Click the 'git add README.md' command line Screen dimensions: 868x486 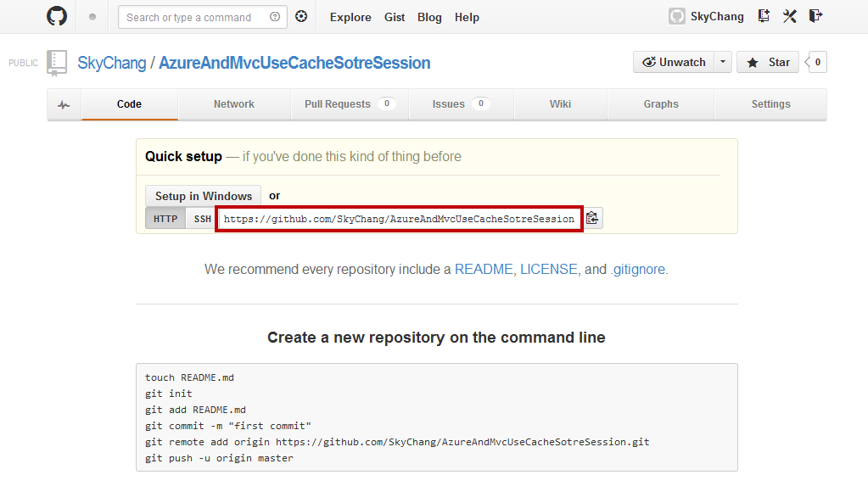(x=195, y=410)
